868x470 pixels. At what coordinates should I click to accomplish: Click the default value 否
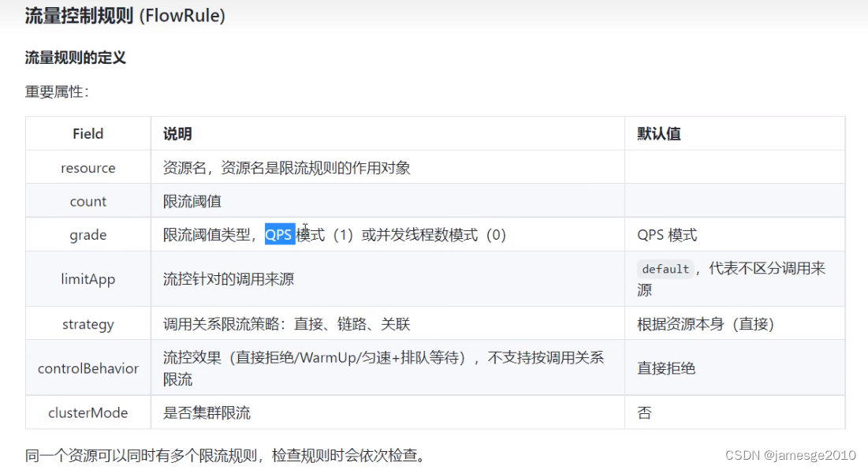[644, 412]
